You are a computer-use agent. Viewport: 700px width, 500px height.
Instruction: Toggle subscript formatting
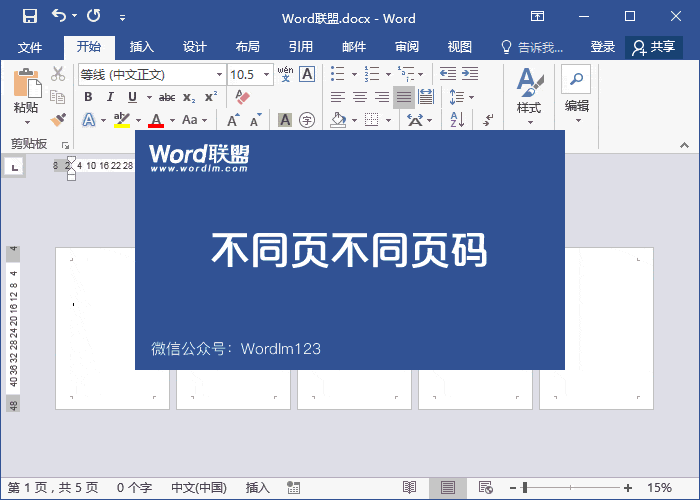click(x=189, y=97)
